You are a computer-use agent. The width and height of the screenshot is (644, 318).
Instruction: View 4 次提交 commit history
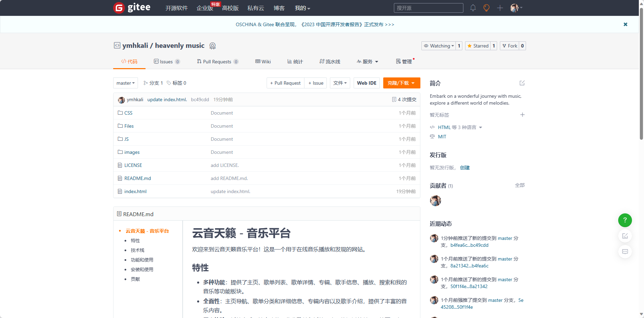(404, 99)
